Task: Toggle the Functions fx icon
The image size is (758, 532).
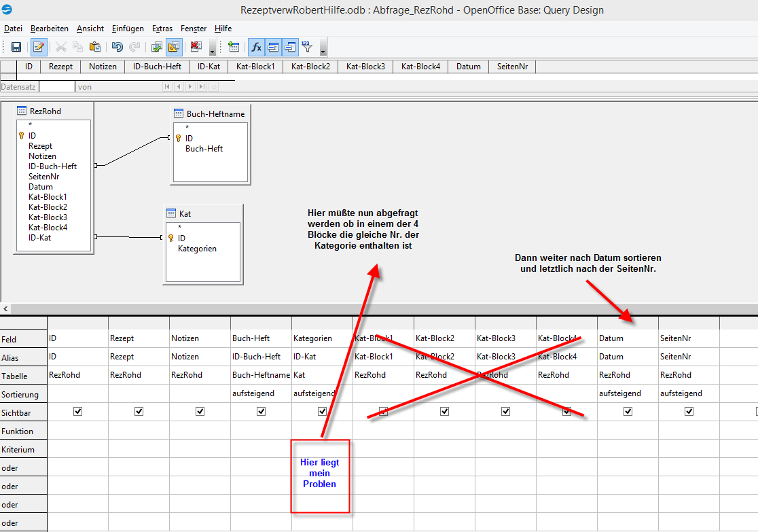Action: [x=256, y=47]
